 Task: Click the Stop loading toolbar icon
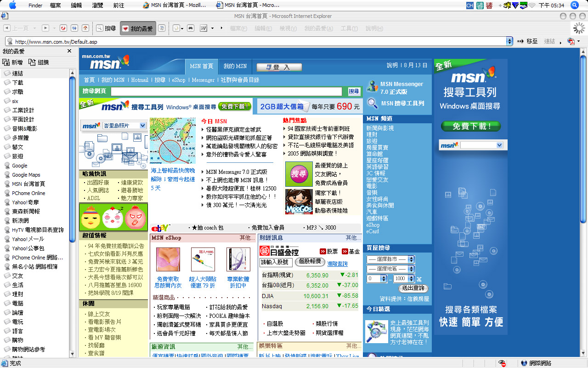tap(64, 29)
